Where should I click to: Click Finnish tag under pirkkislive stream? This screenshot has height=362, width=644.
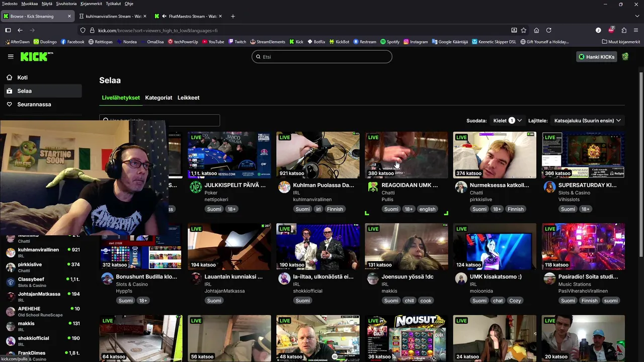pos(515,209)
